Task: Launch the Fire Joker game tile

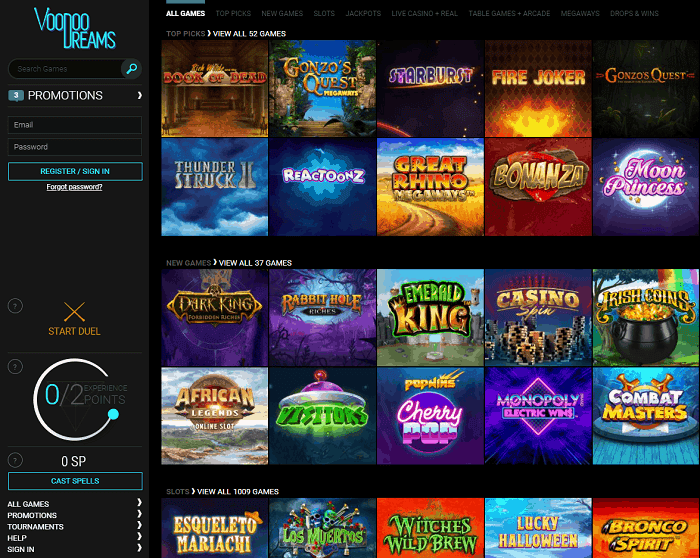Action: (x=538, y=88)
